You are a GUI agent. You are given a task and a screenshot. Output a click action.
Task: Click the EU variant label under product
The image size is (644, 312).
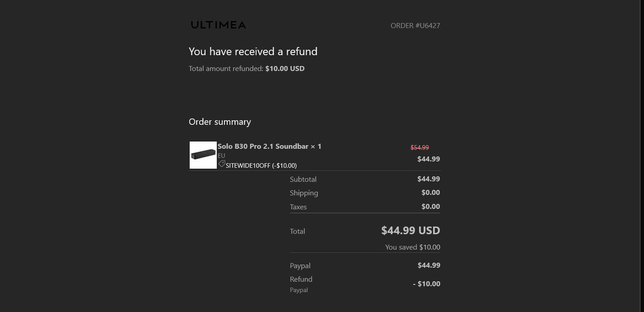click(x=221, y=156)
